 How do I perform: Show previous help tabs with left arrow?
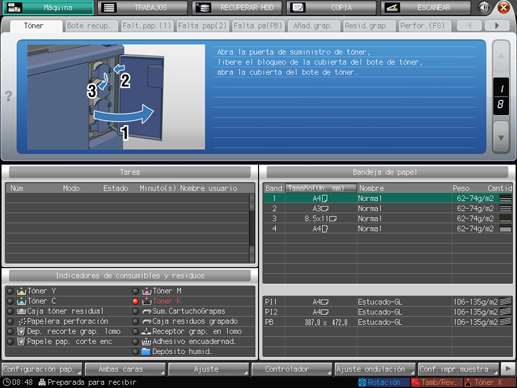coord(469,26)
